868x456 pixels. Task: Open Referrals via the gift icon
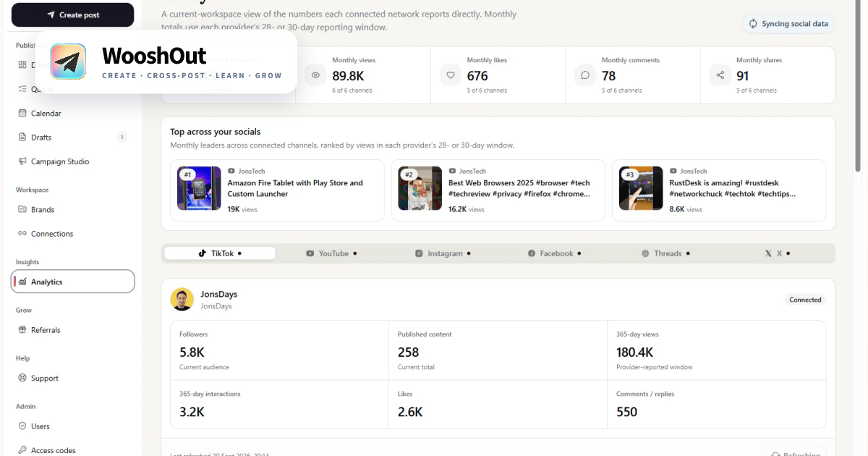tap(22, 330)
